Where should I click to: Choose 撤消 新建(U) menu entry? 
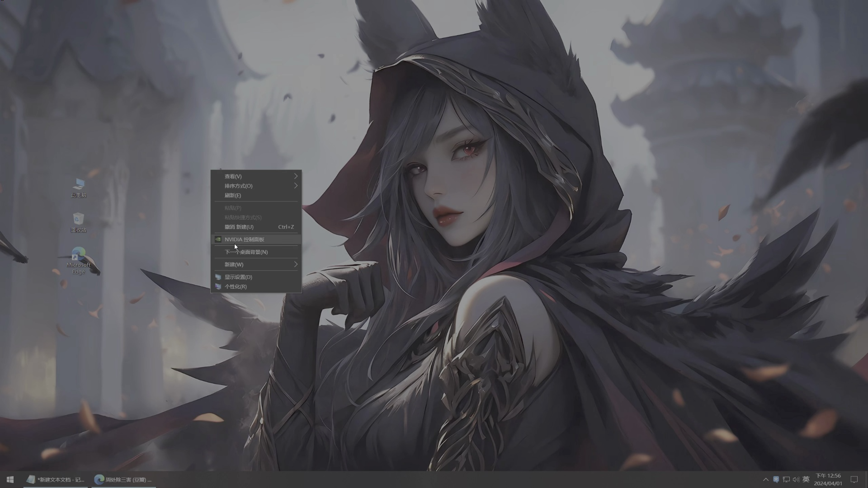tap(256, 227)
